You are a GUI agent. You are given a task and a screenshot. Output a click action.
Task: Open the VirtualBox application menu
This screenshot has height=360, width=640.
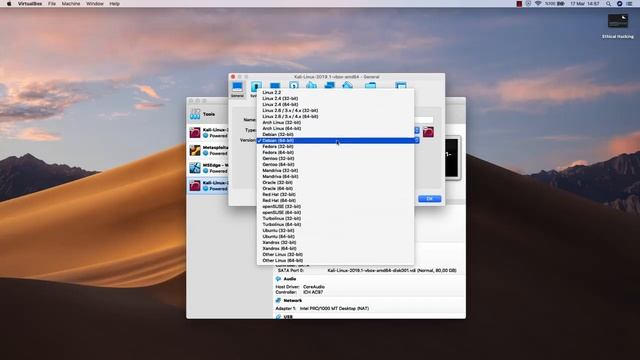tap(30, 4)
